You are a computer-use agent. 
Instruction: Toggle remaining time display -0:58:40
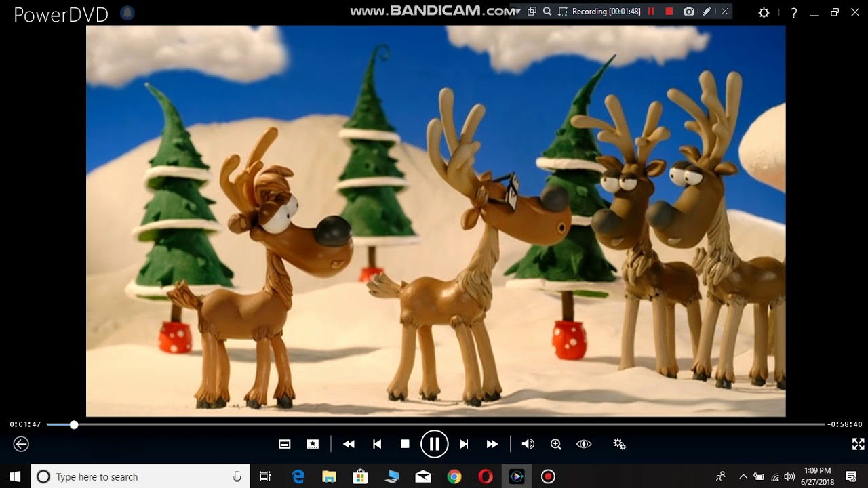(x=844, y=424)
